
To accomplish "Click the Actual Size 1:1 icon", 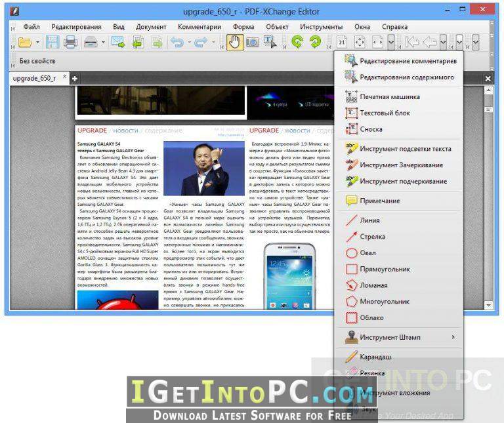I will click(x=342, y=42).
